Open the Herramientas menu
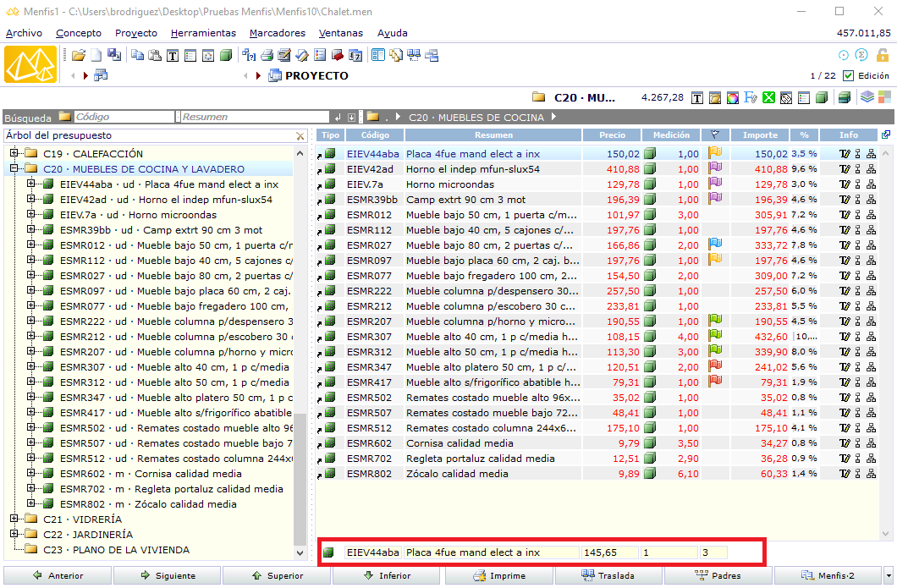897x588 pixels. (203, 33)
